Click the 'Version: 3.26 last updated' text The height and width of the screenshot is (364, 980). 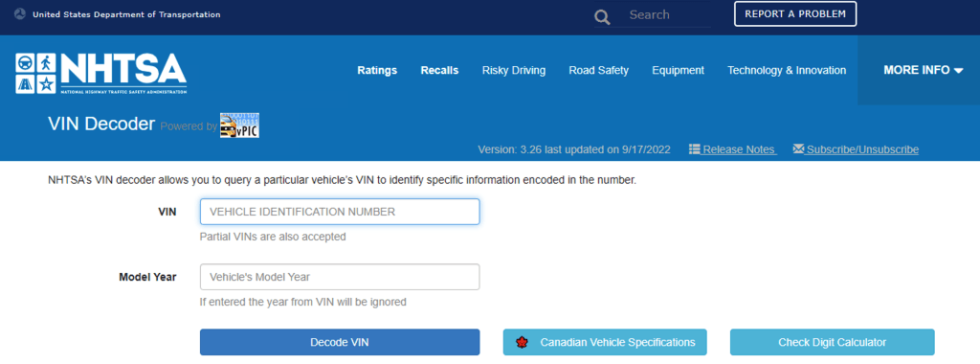click(574, 150)
